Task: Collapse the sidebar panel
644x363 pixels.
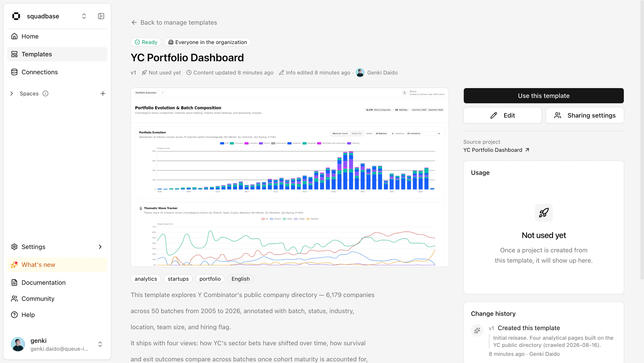Action: pyautogui.click(x=101, y=16)
